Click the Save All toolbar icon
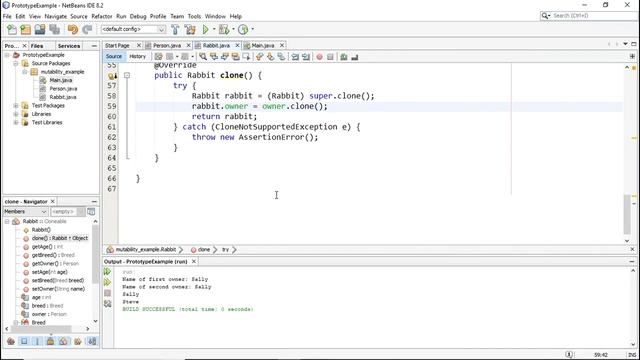This screenshot has height=360, width=640. point(54,29)
